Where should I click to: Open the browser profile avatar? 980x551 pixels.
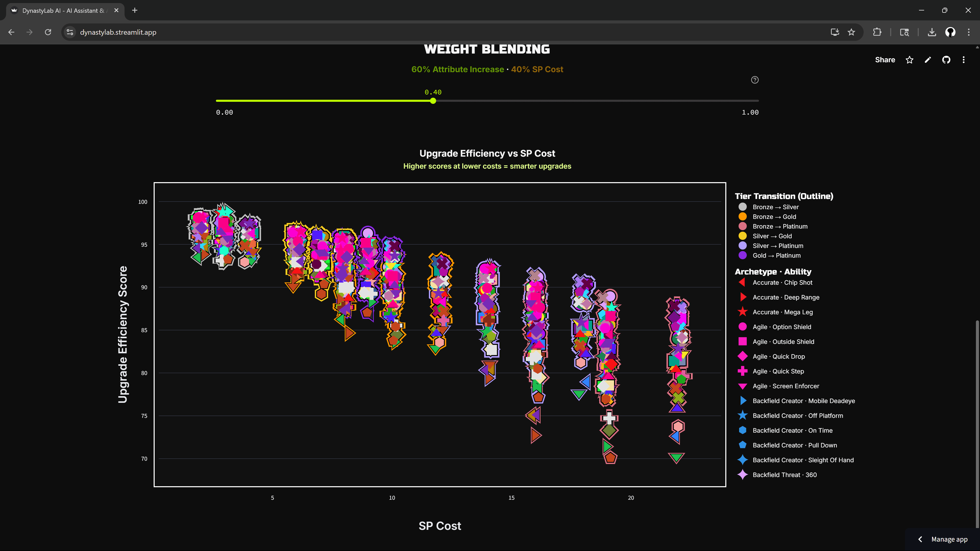point(950,32)
